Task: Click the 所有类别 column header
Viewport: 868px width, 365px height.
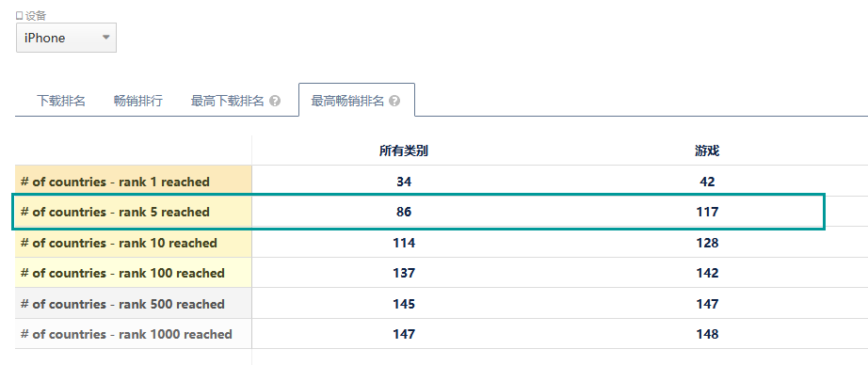Action: click(404, 151)
